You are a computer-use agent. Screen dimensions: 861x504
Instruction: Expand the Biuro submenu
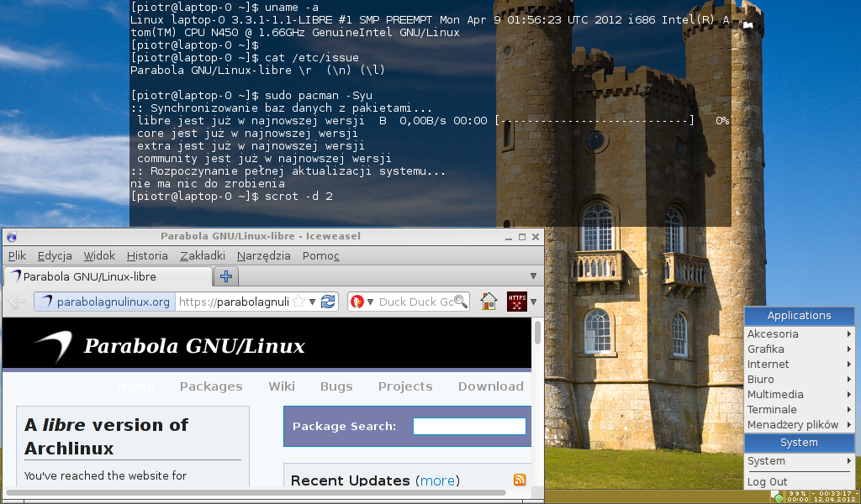(799, 379)
